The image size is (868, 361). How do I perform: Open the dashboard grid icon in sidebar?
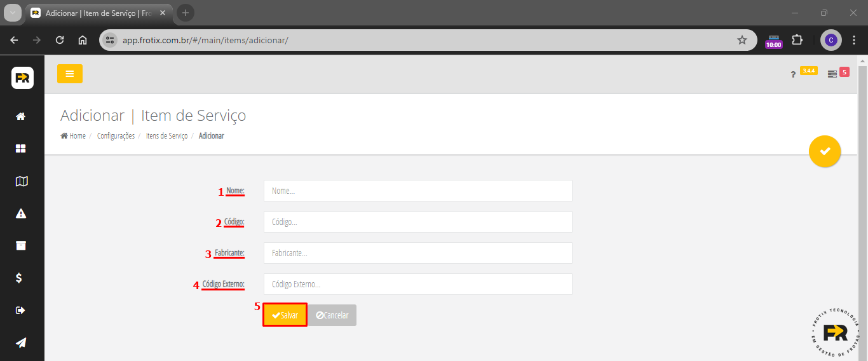pyautogui.click(x=21, y=149)
